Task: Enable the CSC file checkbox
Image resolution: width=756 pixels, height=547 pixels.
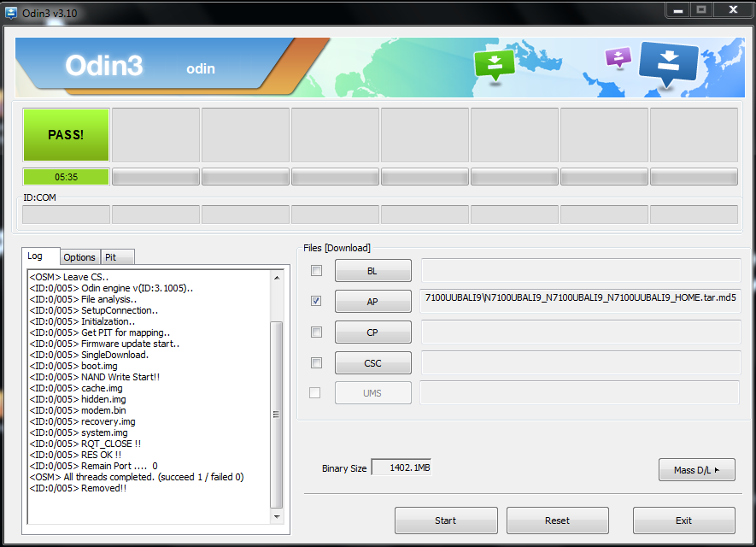Action: point(316,362)
